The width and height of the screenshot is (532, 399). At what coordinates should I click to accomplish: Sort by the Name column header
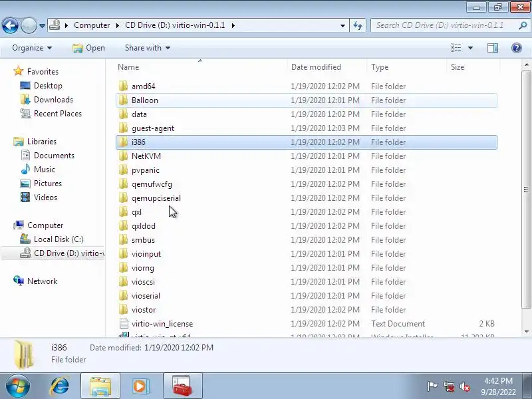[x=201, y=67]
